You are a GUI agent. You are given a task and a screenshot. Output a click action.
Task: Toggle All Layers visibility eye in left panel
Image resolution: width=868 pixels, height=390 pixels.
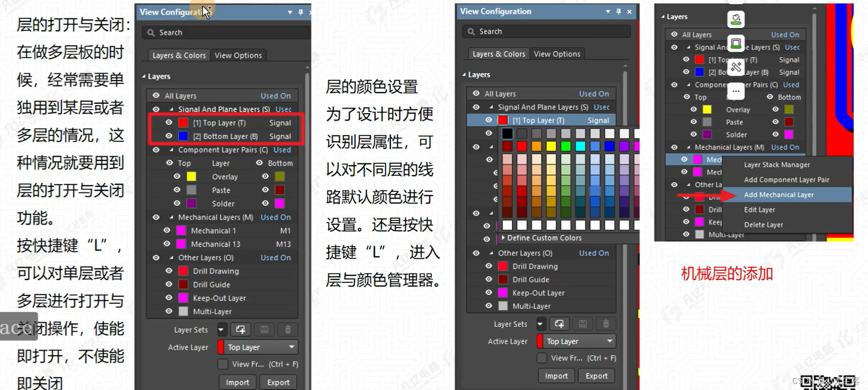[156, 96]
